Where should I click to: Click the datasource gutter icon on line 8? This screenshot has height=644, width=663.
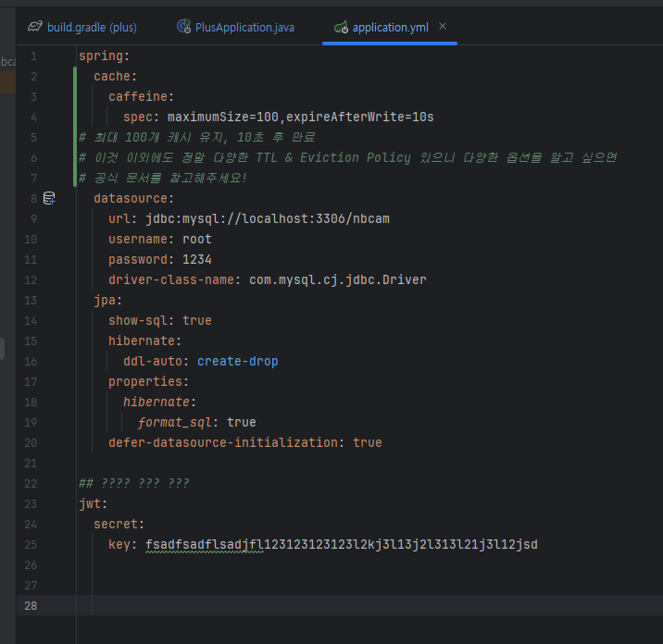(x=49, y=198)
